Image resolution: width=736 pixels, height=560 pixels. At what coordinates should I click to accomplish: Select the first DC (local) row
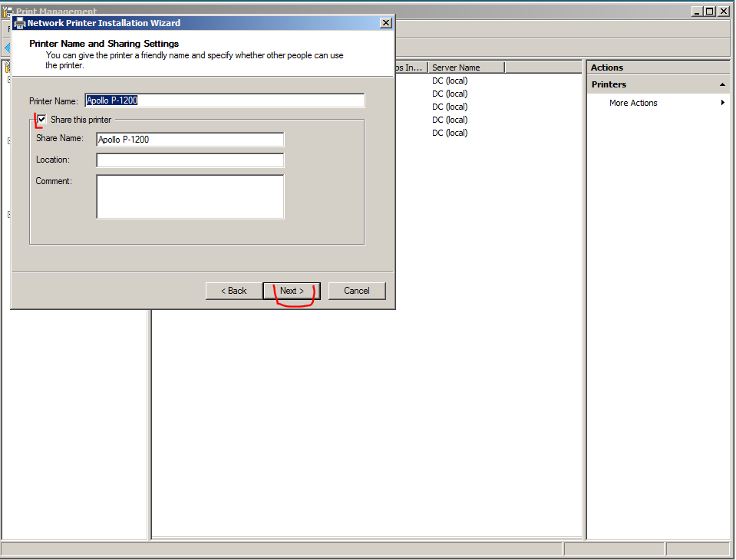tap(450, 81)
